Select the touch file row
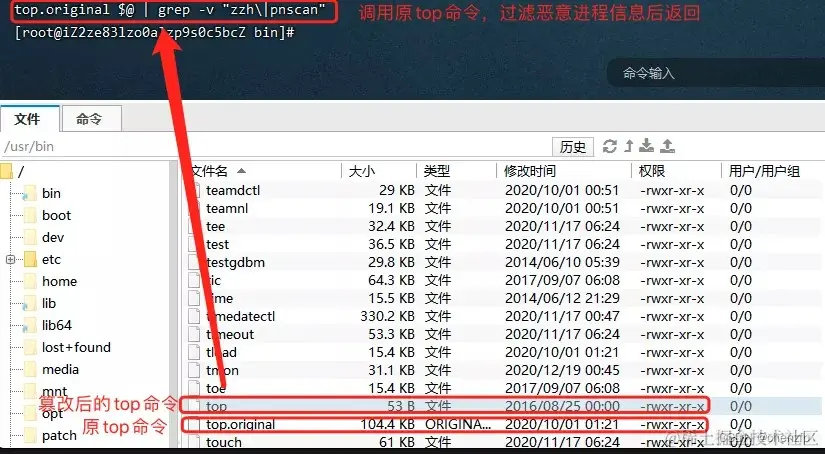This screenshot has height=454, width=825. pos(502,442)
